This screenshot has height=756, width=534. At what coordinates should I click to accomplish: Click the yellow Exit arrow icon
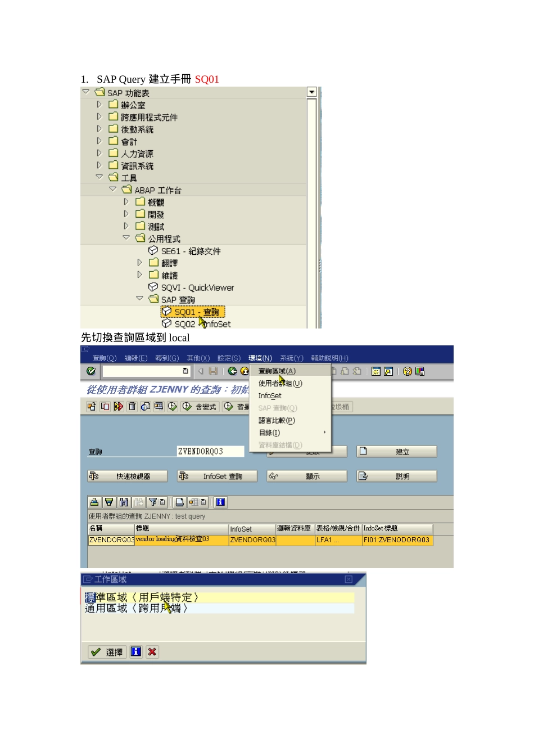(245, 371)
